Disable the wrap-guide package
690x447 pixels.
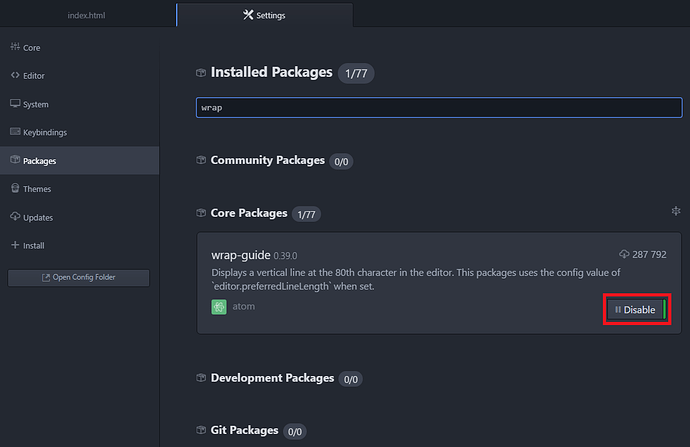pos(636,310)
